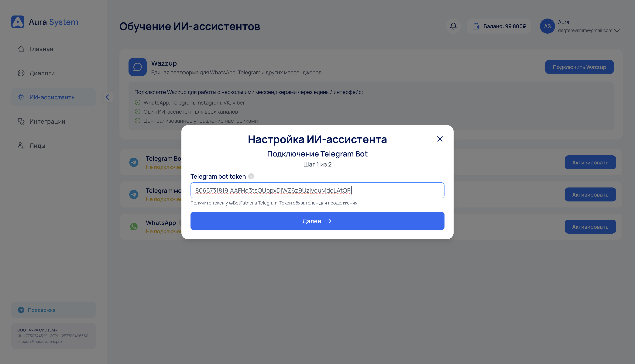
Task: Open Диалоги in sidebar
Action: pos(42,73)
